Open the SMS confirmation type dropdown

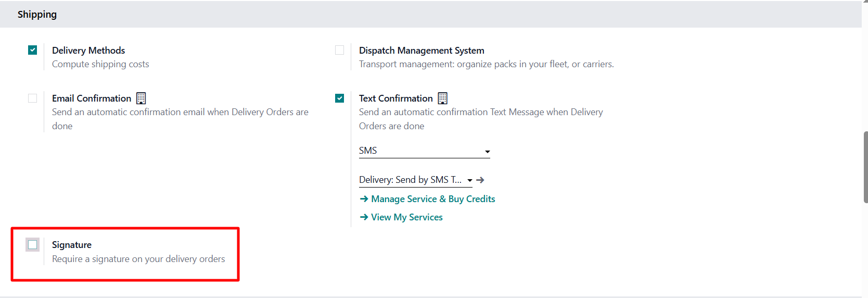tap(424, 151)
